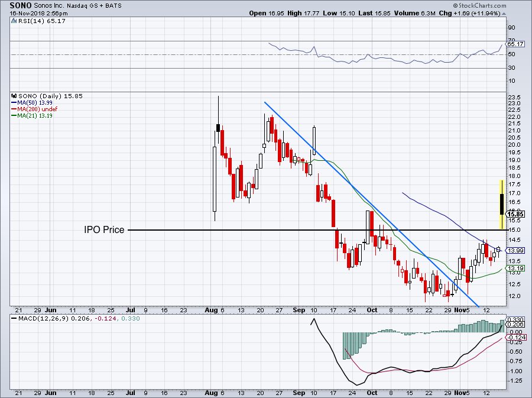This screenshot has width=532, height=398.
Task: Click the 13.19 MA(21) price tag
Action: (x=515, y=268)
